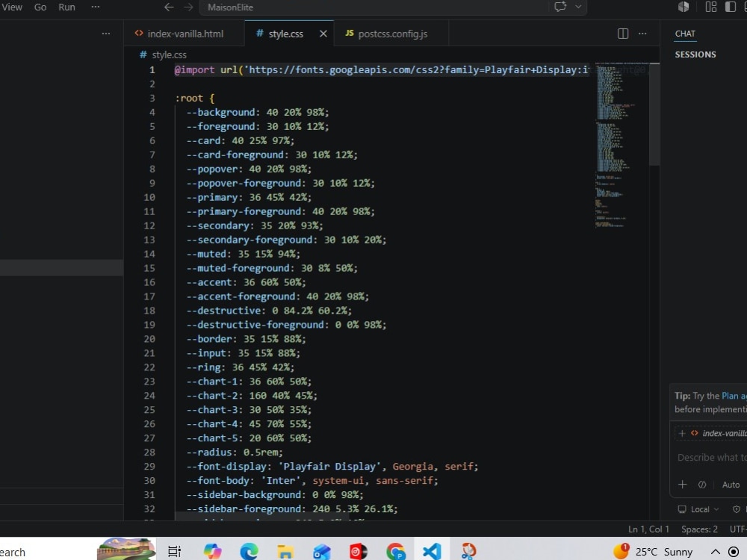Collapse the SESSIONS section header
Image resolution: width=747 pixels, height=560 pixels.
coord(695,55)
